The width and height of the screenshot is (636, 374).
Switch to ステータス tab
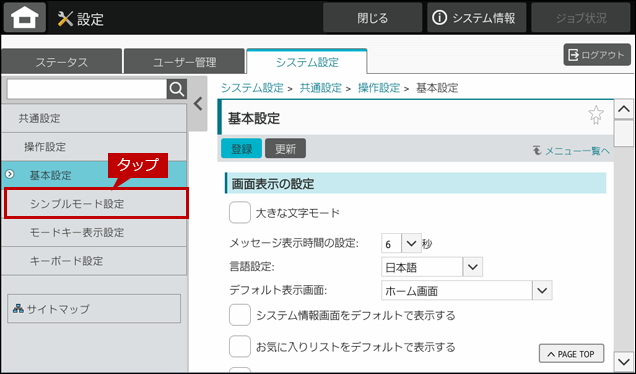point(62,62)
